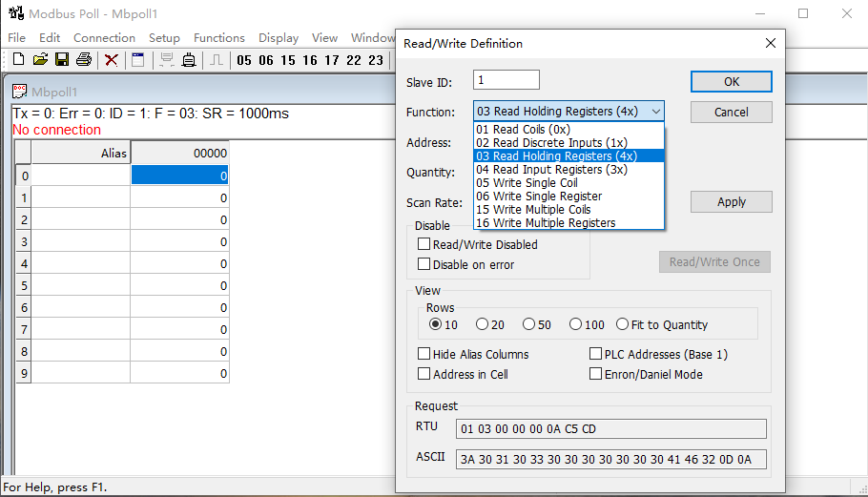Click the function 05 toolbar button

(x=244, y=60)
